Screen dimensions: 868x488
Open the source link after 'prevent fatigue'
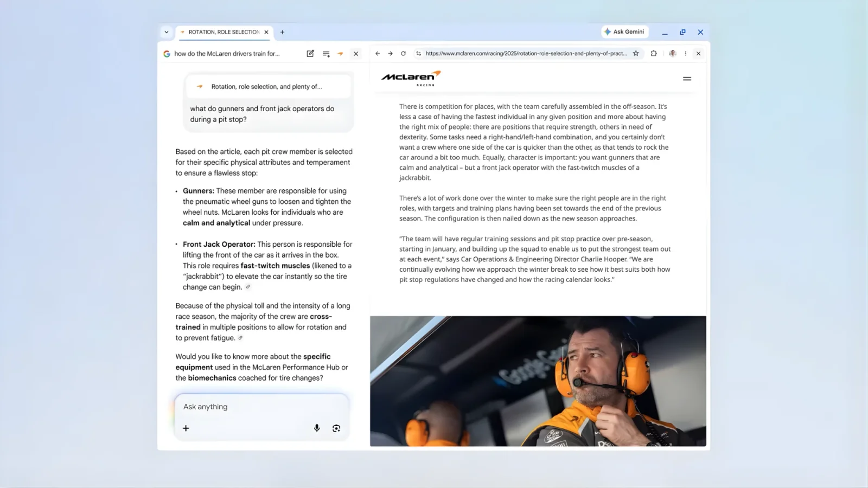coord(240,338)
